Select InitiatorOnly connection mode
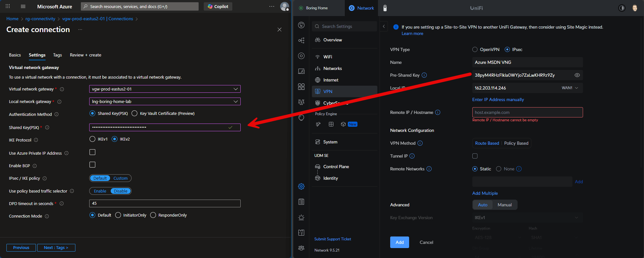 coord(118,215)
